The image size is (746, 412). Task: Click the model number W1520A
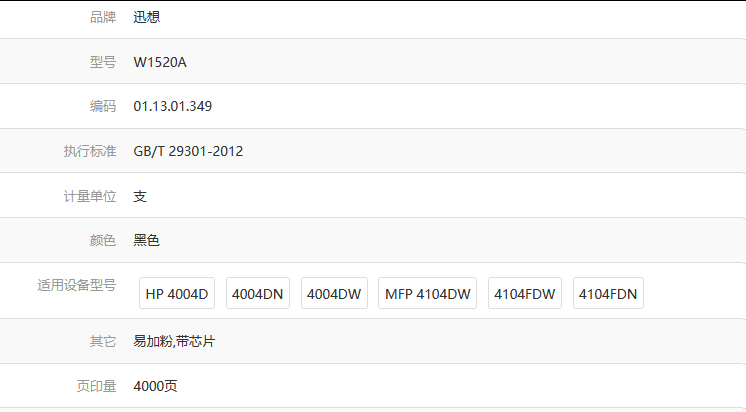point(160,62)
